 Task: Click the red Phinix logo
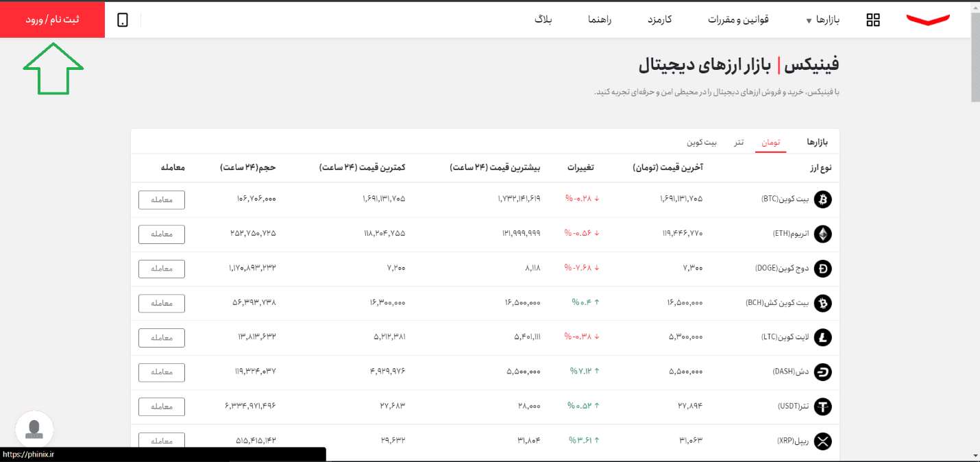[928, 20]
